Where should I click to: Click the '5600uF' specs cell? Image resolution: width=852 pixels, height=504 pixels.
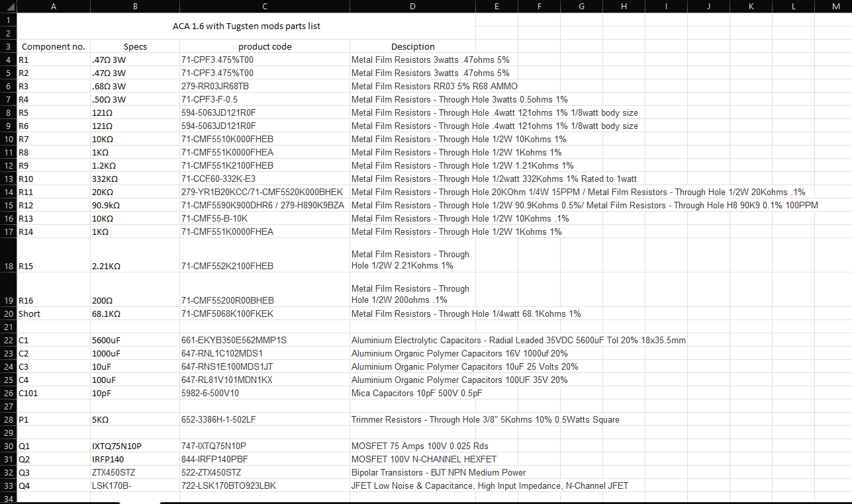(x=135, y=340)
